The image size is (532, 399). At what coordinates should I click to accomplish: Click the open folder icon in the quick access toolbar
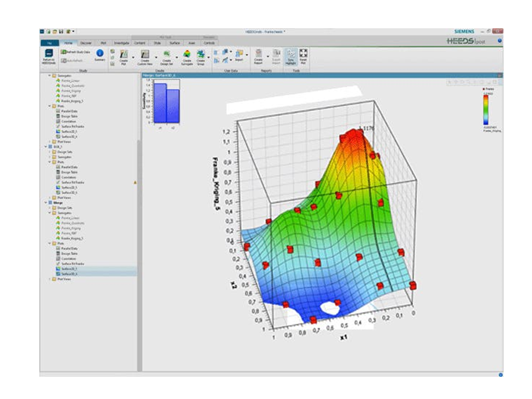click(55, 32)
